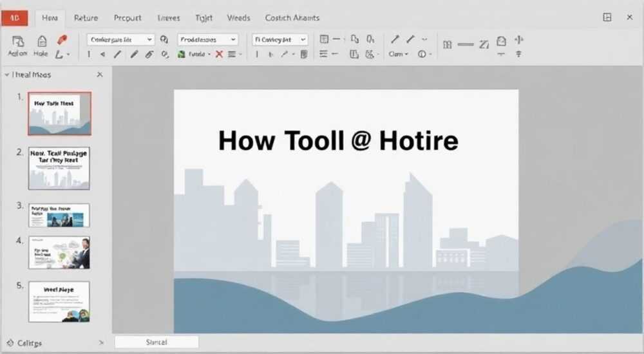Click the second diagonal pen icon above Clam
This screenshot has height=354, width=644.
point(410,39)
